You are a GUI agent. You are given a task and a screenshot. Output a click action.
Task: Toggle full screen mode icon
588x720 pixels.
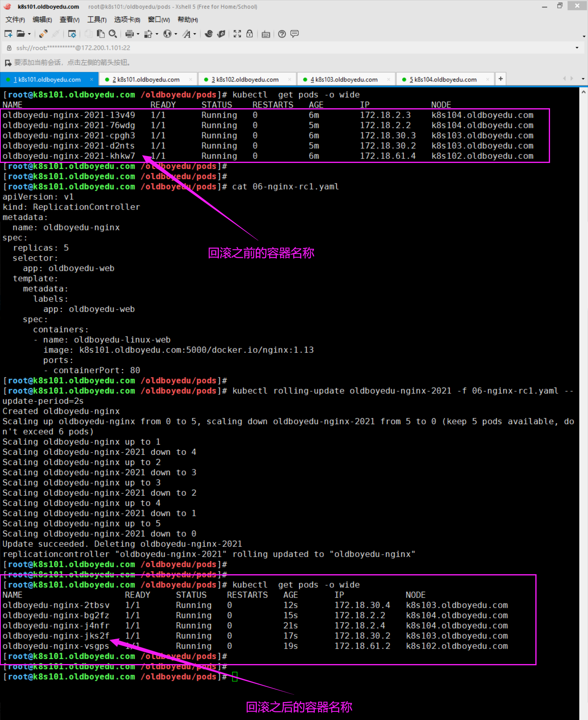[237, 34]
